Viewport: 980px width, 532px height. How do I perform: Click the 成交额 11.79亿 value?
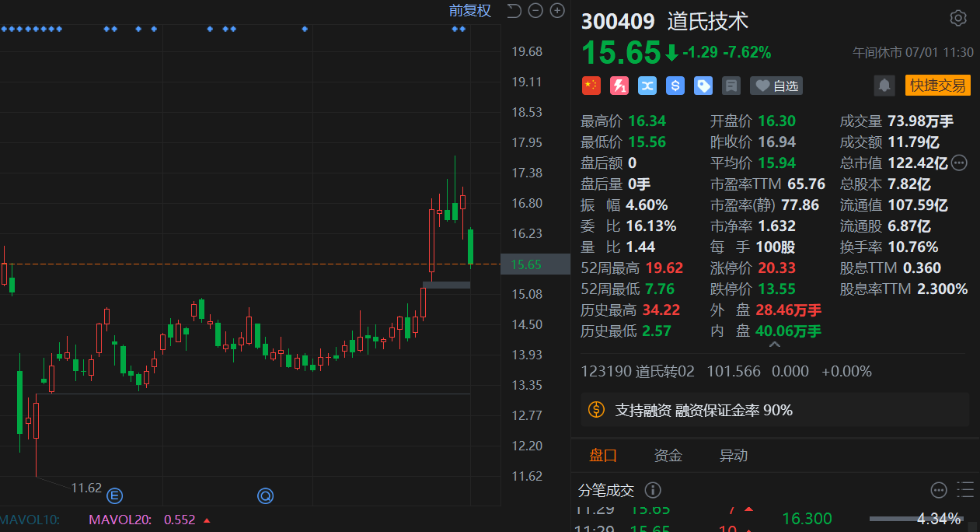pyautogui.click(x=913, y=142)
